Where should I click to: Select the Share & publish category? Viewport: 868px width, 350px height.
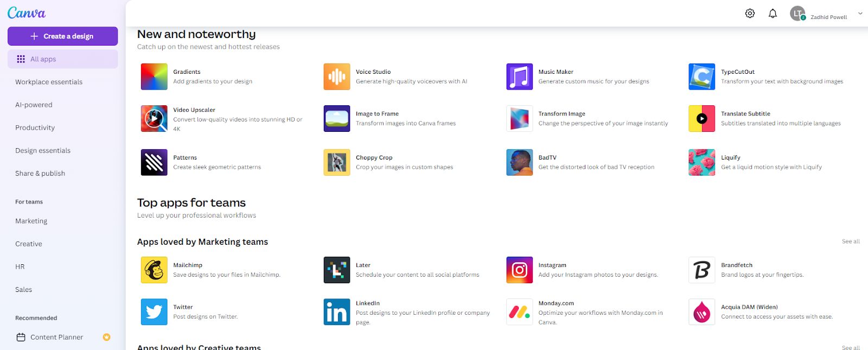[40, 173]
